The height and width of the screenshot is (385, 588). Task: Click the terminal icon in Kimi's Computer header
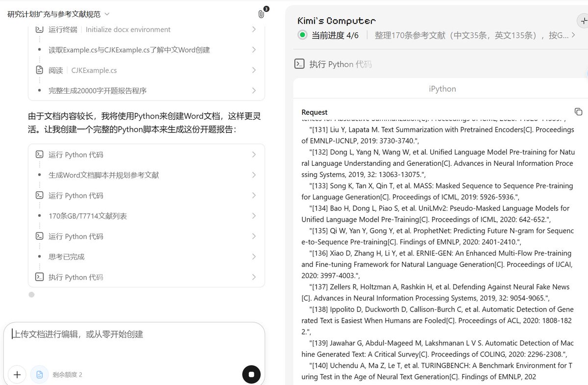click(299, 64)
